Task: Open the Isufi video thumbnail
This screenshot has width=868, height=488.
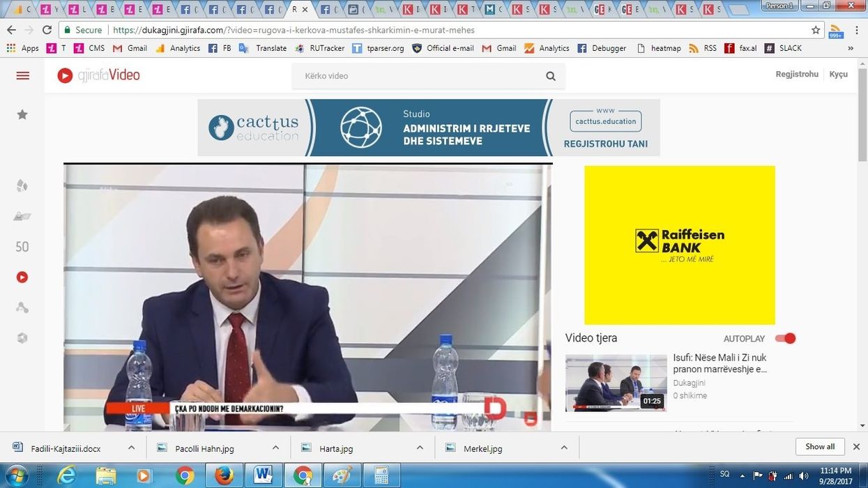Action: pos(616,382)
